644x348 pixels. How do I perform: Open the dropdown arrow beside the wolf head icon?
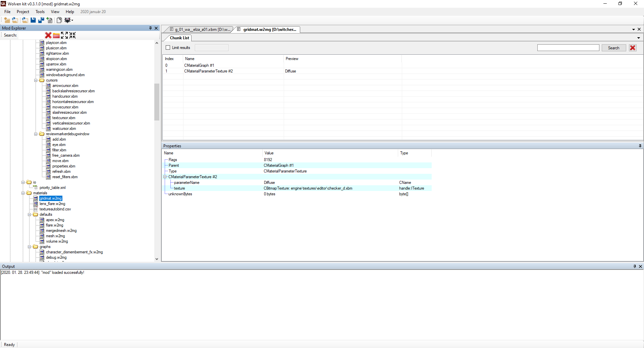72,20
